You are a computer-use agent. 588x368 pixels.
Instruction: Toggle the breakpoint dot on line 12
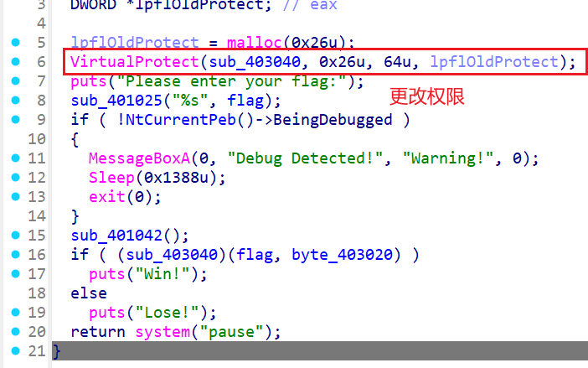point(15,177)
